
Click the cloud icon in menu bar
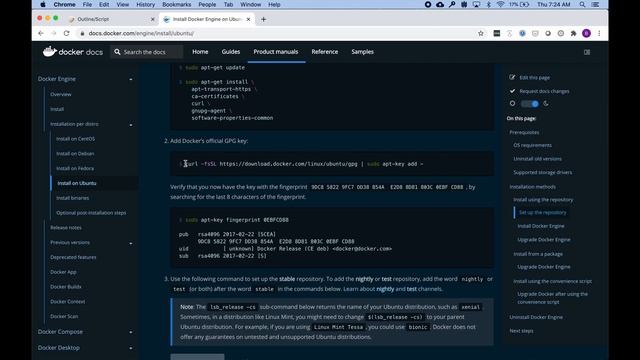tap(440, 4)
